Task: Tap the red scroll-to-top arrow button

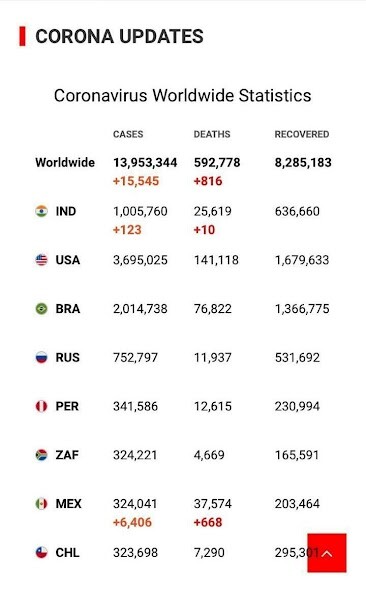Action: [327, 553]
